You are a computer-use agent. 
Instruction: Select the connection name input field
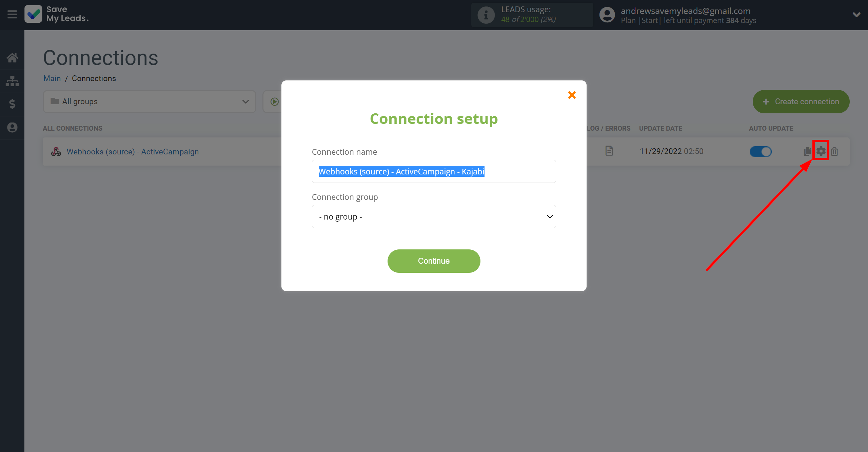point(433,171)
